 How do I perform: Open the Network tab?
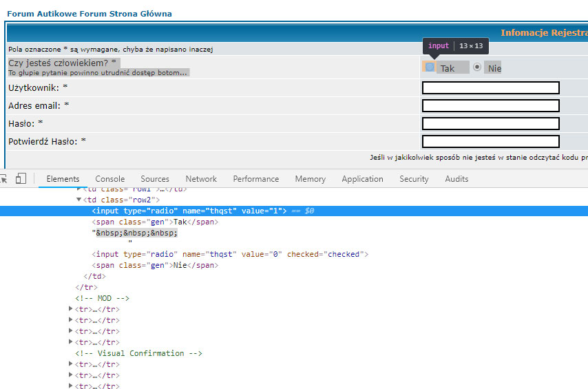[201, 179]
